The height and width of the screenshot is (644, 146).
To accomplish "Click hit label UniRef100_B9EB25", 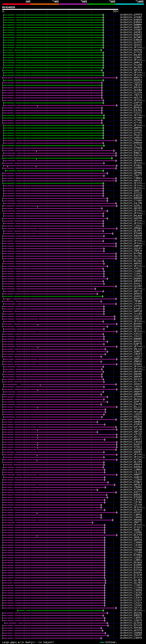I will click(x=131, y=615).
